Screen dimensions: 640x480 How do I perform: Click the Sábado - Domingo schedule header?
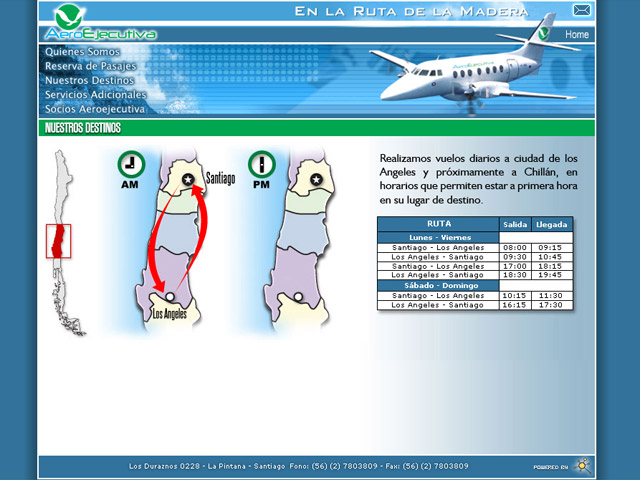click(439, 286)
